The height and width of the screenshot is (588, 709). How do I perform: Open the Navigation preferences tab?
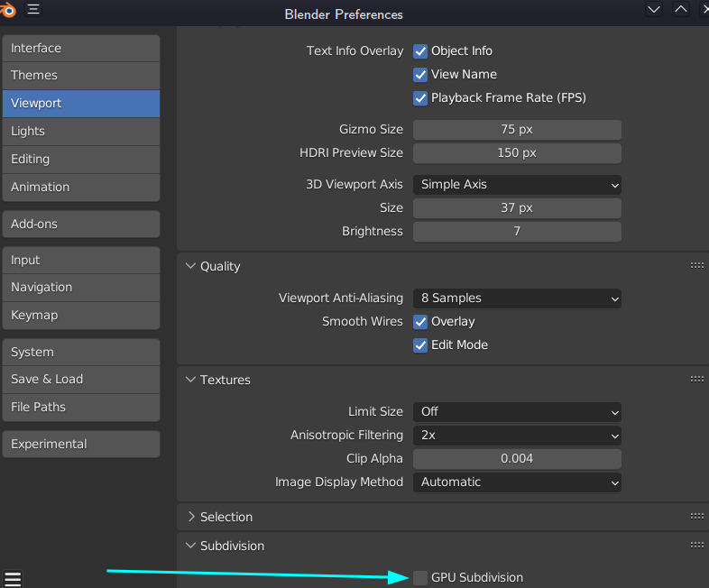point(81,288)
